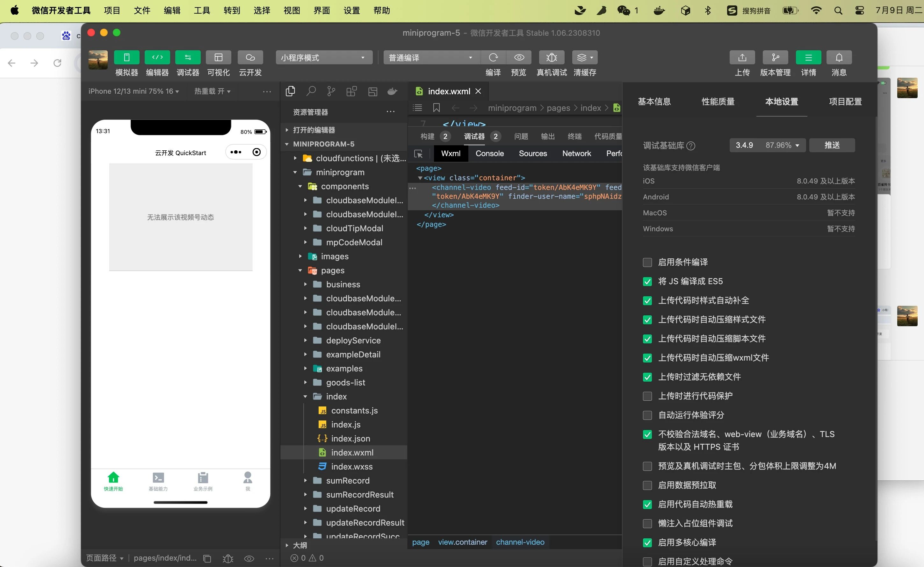924x567 pixels.
Task: Switch to the 项目配置 tab
Action: tap(845, 102)
